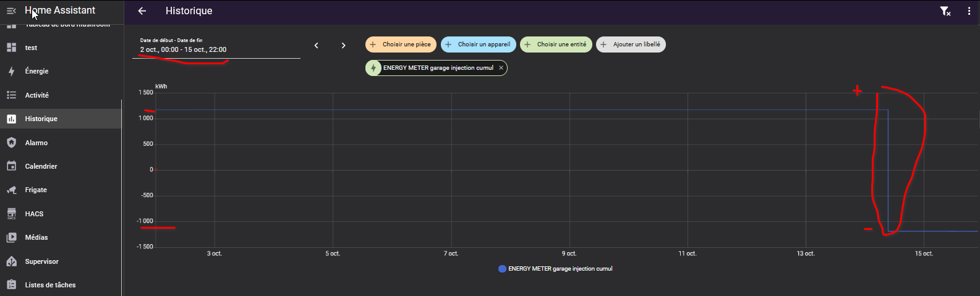Collapse the Home Assistant sidebar menu
The height and width of the screenshot is (296, 980).
click(x=11, y=11)
